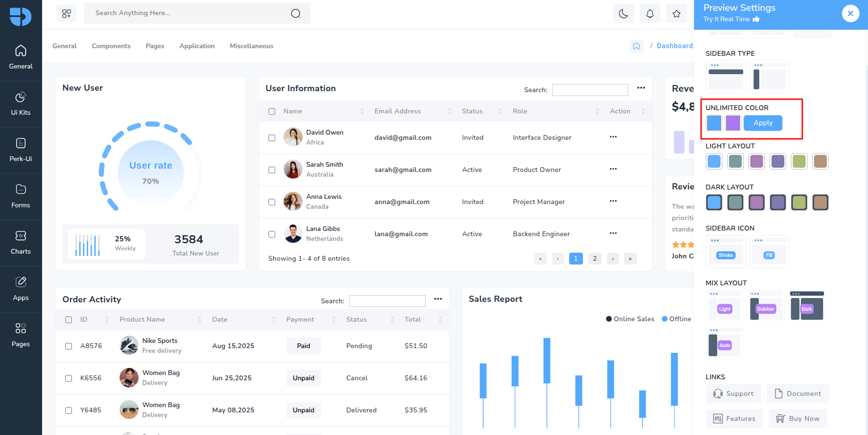Open Forms in the sidebar

[21, 196]
